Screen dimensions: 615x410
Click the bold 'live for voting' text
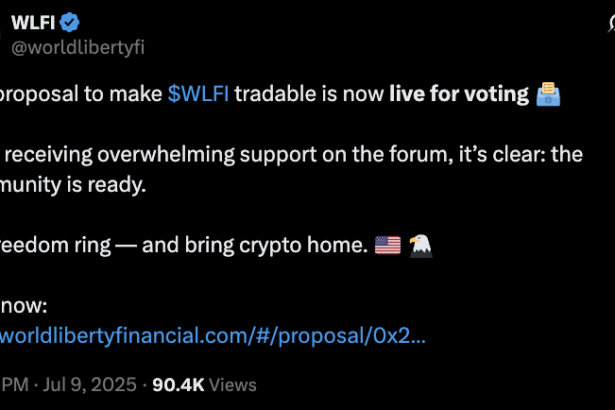pyautogui.click(x=459, y=95)
